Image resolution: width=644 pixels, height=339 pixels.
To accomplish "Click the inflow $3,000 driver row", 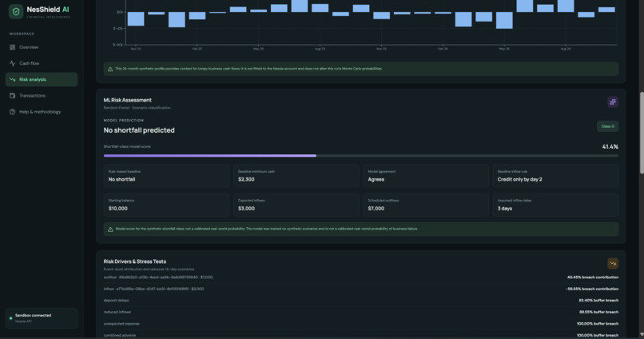I will 361,289.
